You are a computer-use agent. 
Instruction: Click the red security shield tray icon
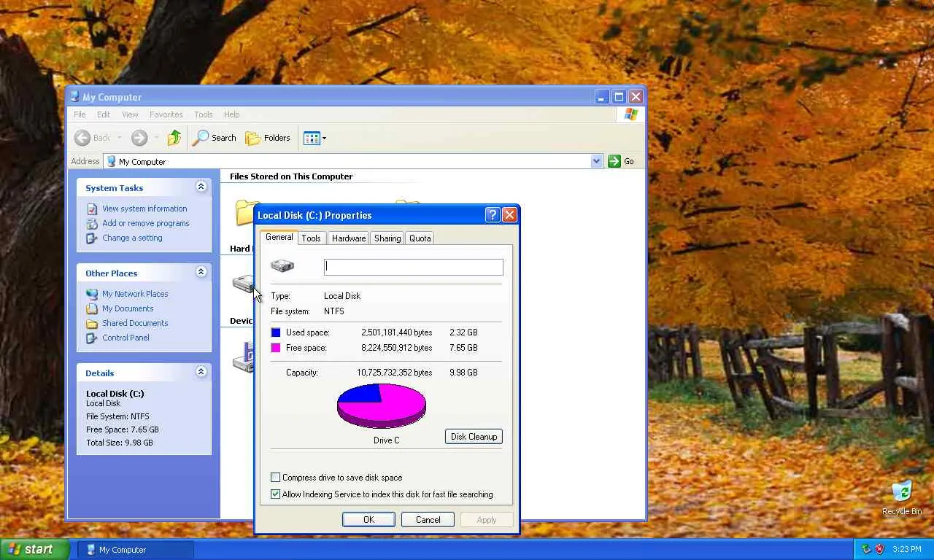click(880, 549)
